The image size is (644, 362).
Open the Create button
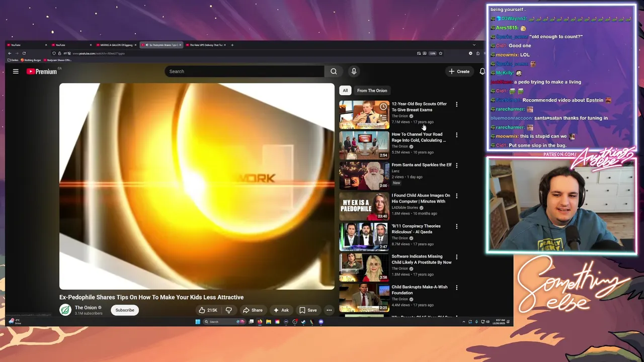click(459, 71)
